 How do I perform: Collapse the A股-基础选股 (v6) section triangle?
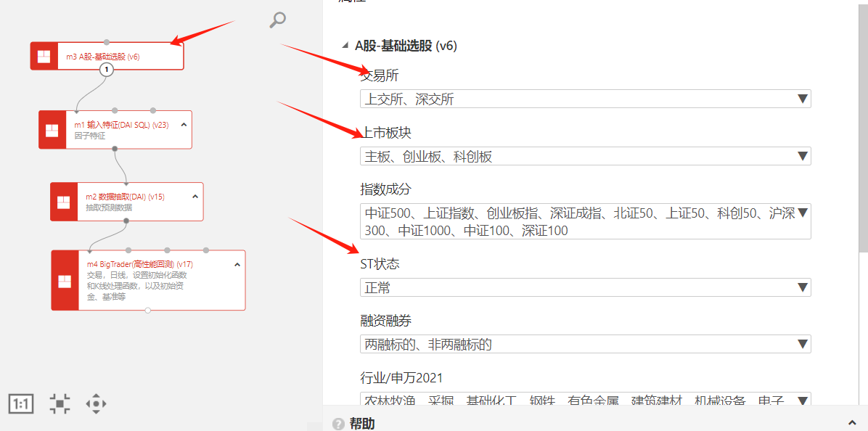pyautogui.click(x=345, y=46)
